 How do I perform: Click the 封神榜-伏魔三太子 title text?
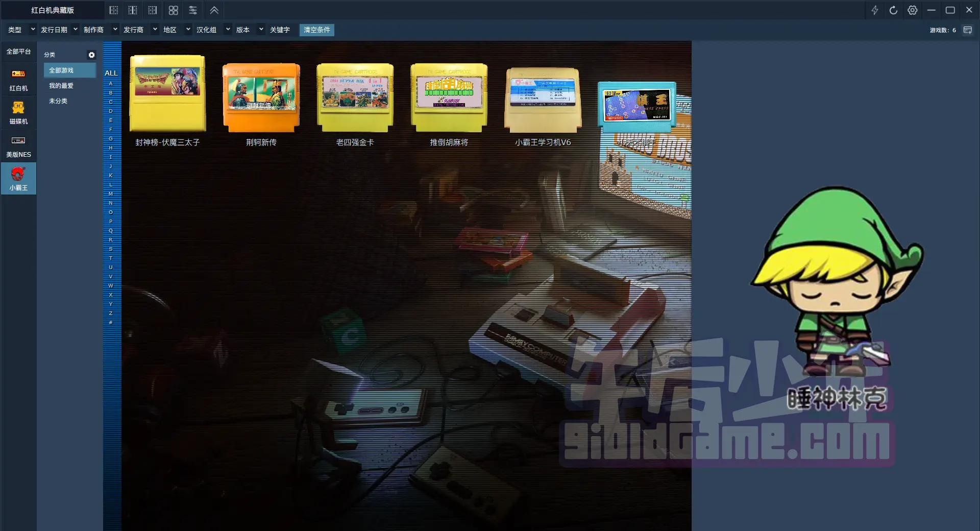point(167,142)
